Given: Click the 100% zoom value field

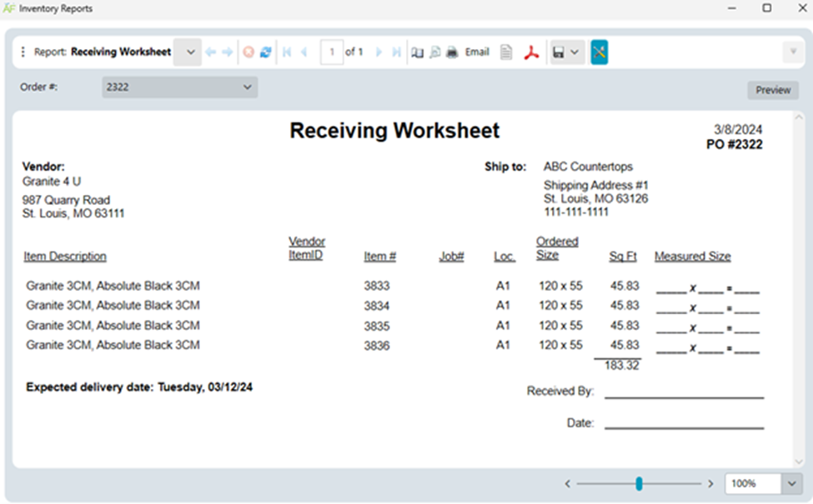Looking at the screenshot, I should click(x=753, y=484).
